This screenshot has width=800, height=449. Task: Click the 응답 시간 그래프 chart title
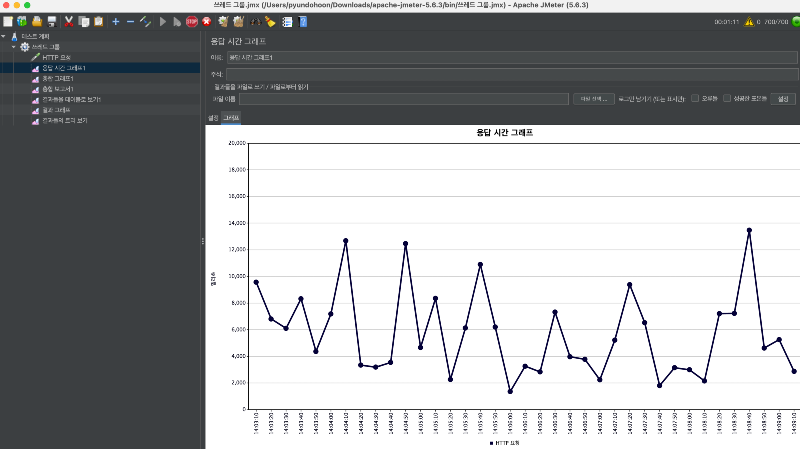click(504, 132)
